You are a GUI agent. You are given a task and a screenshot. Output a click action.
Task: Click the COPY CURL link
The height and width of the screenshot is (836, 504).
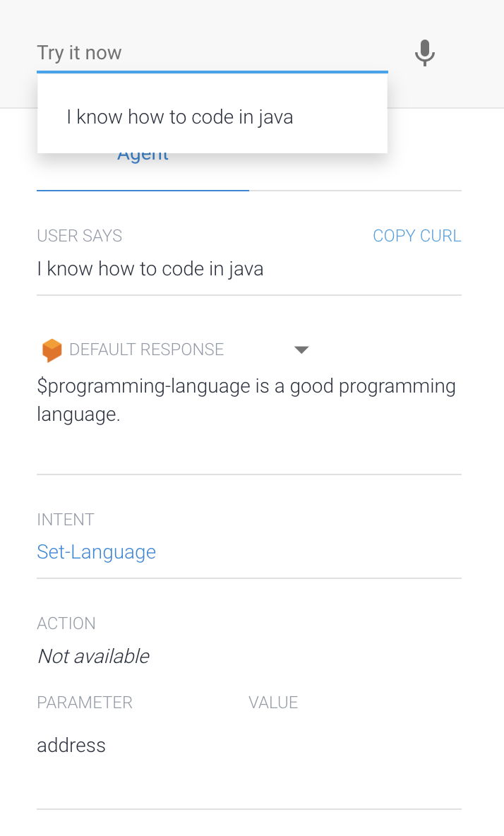[x=416, y=235]
